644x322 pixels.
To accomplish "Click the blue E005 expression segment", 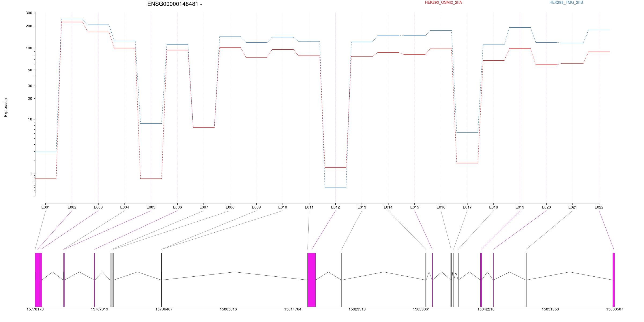I will (x=151, y=123).
